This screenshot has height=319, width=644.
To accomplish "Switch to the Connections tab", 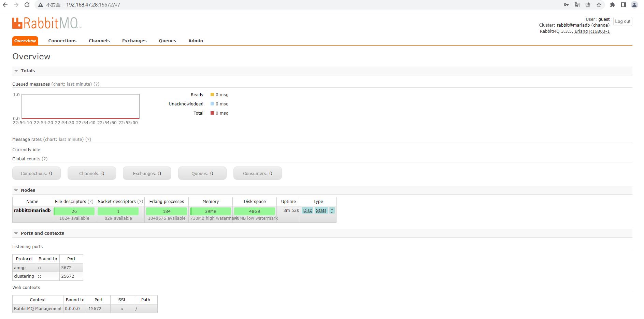I will 62,41.
